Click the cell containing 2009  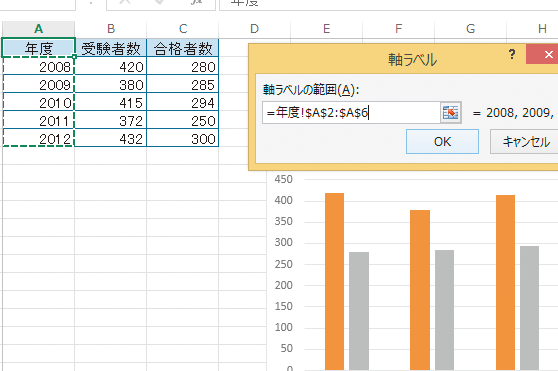(x=38, y=84)
